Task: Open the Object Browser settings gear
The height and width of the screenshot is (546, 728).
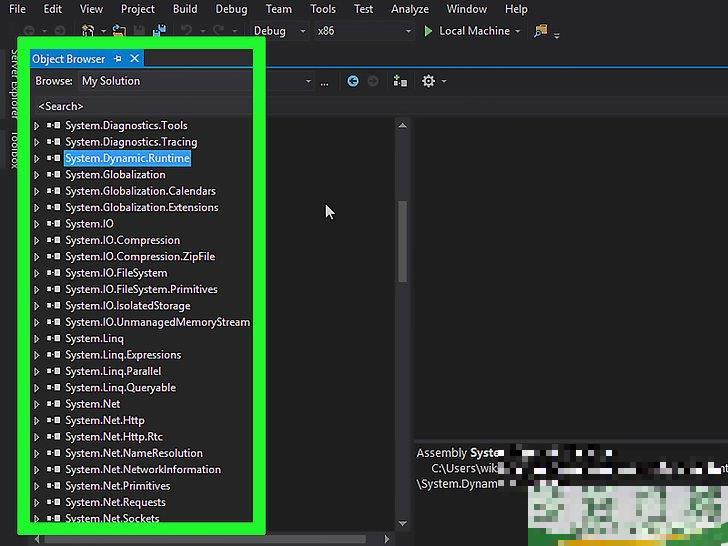Action: tap(429, 81)
